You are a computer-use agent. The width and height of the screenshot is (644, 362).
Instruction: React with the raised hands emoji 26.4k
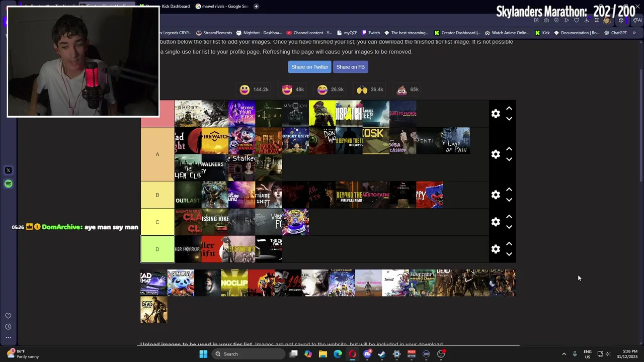(x=370, y=89)
